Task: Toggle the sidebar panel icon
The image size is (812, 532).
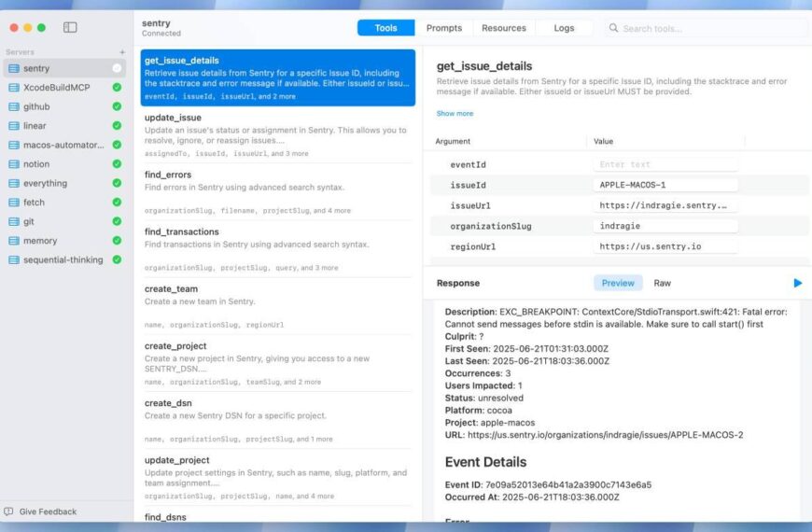Action: [70, 27]
